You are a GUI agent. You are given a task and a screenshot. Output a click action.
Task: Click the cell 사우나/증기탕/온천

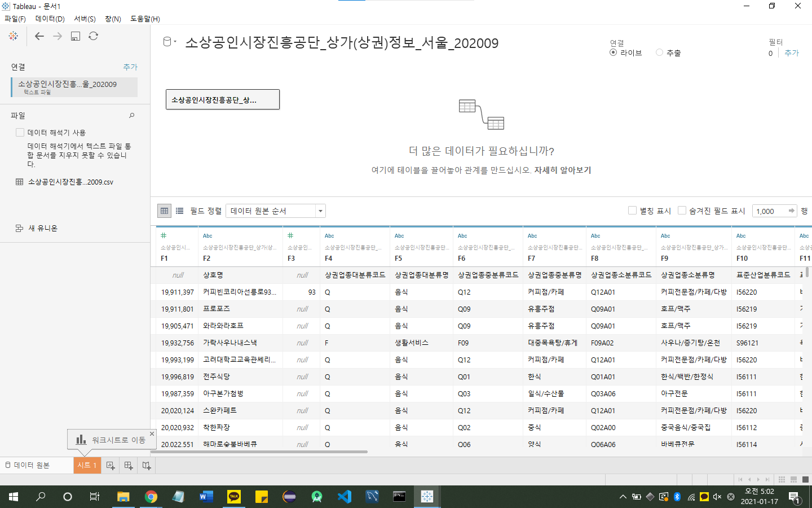[694, 343]
